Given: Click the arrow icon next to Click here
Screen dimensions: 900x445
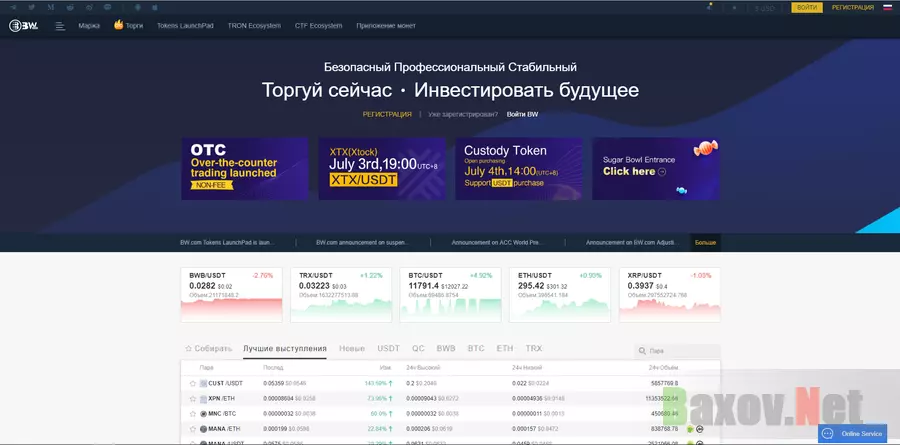Looking at the screenshot, I should tap(662, 172).
